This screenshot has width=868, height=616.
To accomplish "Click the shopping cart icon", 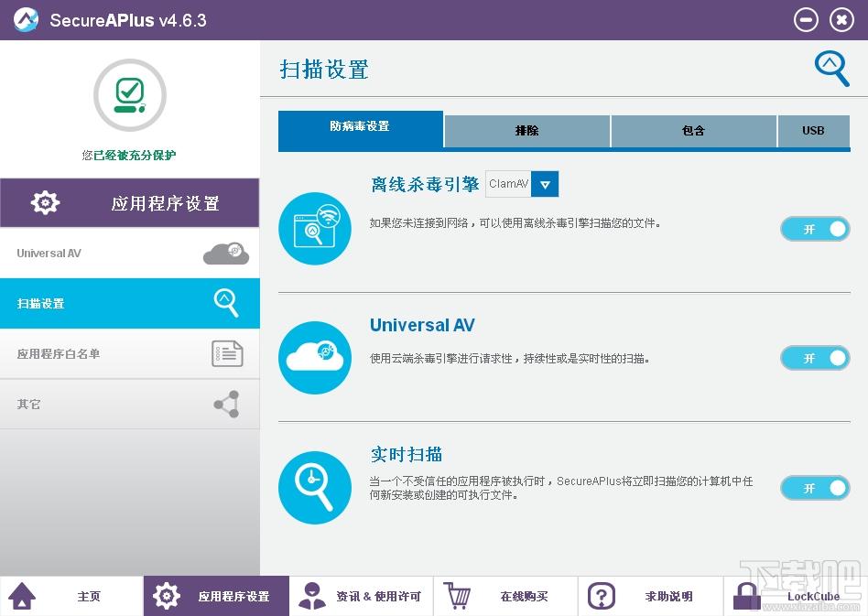I will pyautogui.click(x=457, y=596).
